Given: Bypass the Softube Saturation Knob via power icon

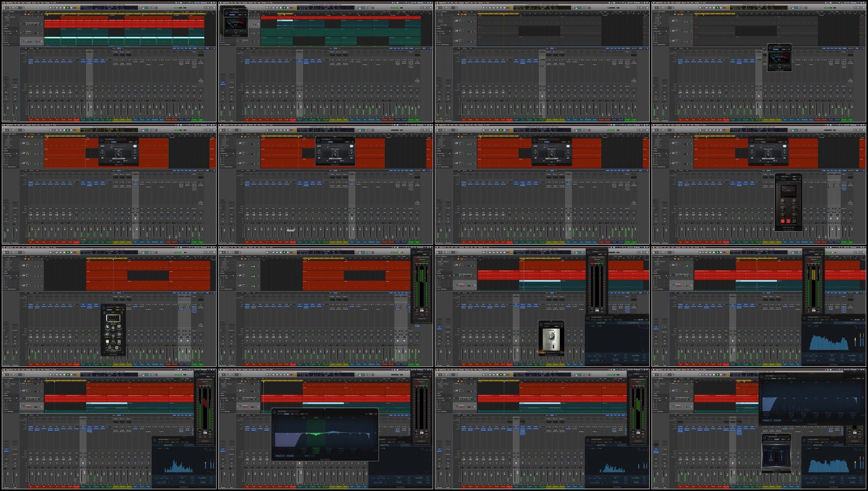Looking at the screenshot, I should point(541,324).
